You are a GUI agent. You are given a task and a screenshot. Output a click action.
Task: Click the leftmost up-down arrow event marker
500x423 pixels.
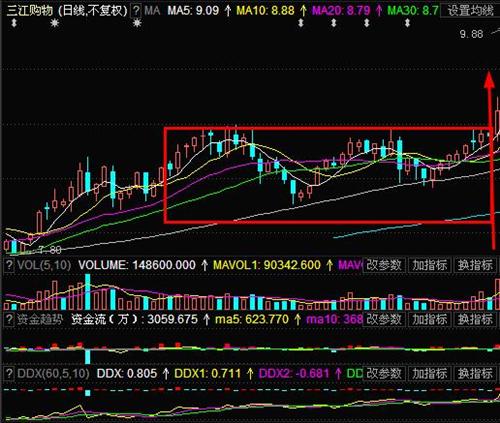[14, 23]
